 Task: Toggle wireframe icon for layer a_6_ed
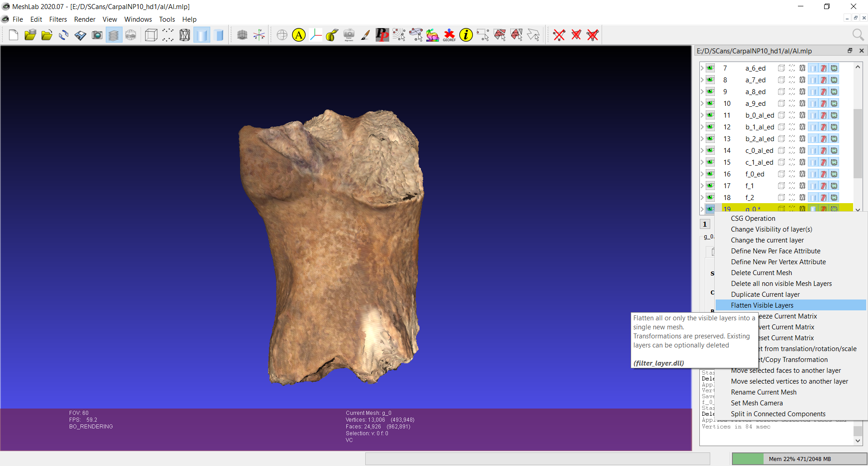pos(802,68)
